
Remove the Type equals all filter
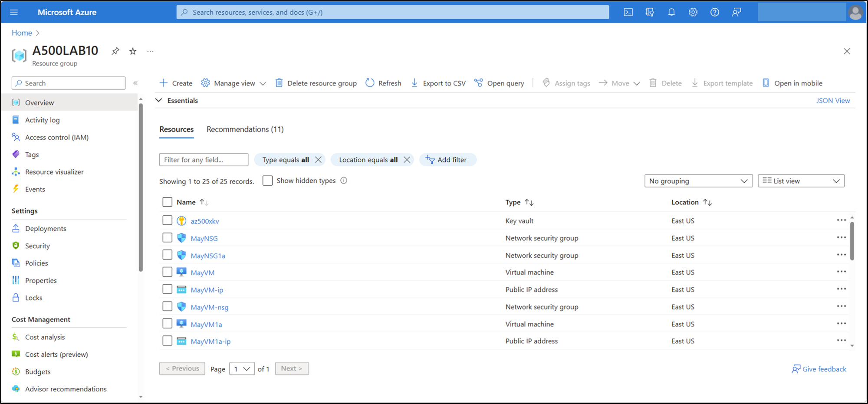pyautogui.click(x=318, y=160)
